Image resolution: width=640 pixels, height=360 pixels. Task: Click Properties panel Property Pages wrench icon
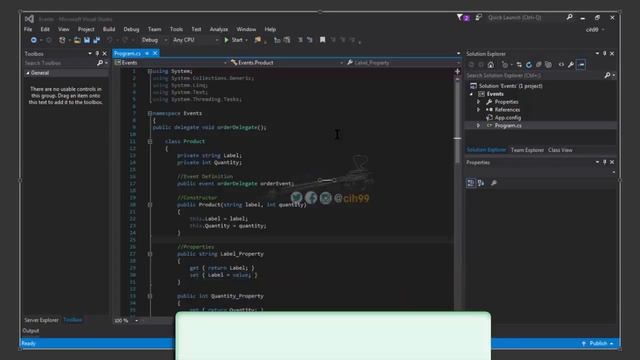click(x=494, y=183)
